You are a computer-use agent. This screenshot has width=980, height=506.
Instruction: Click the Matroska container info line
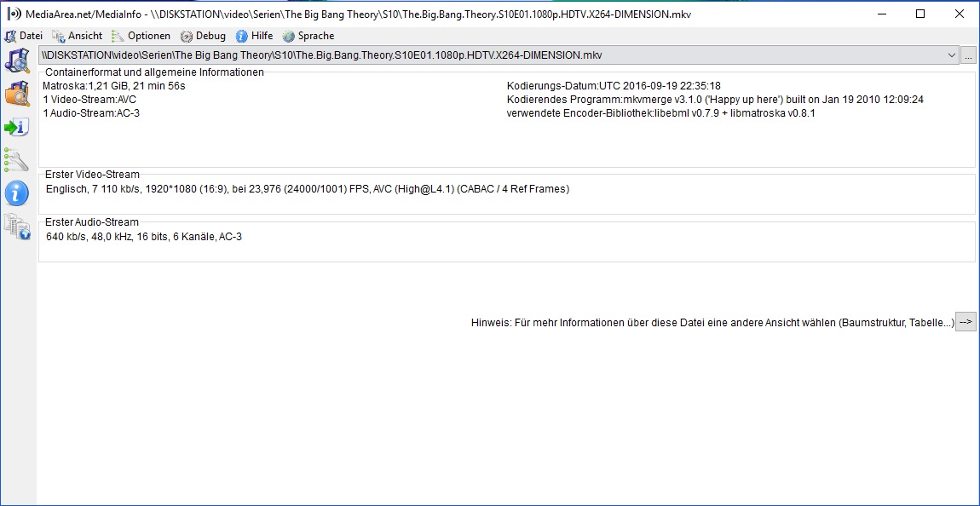pyautogui.click(x=114, y=86)
